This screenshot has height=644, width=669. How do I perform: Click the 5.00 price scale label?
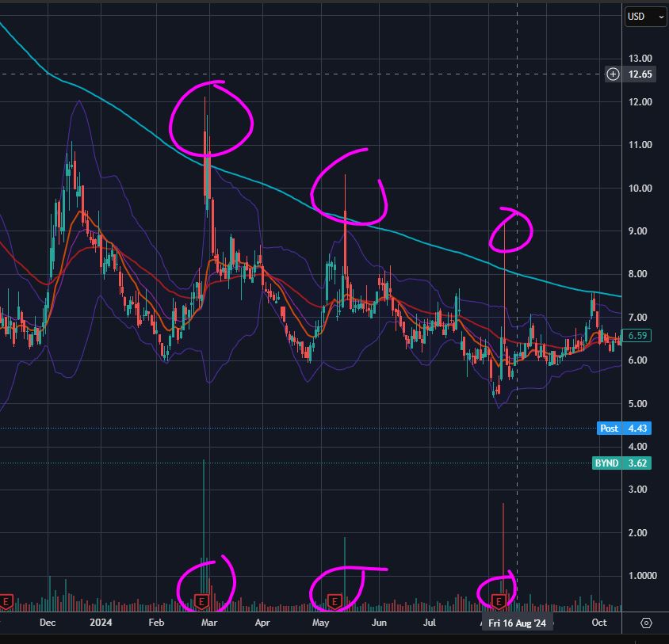pyautogui.click(x=637, y=403)
